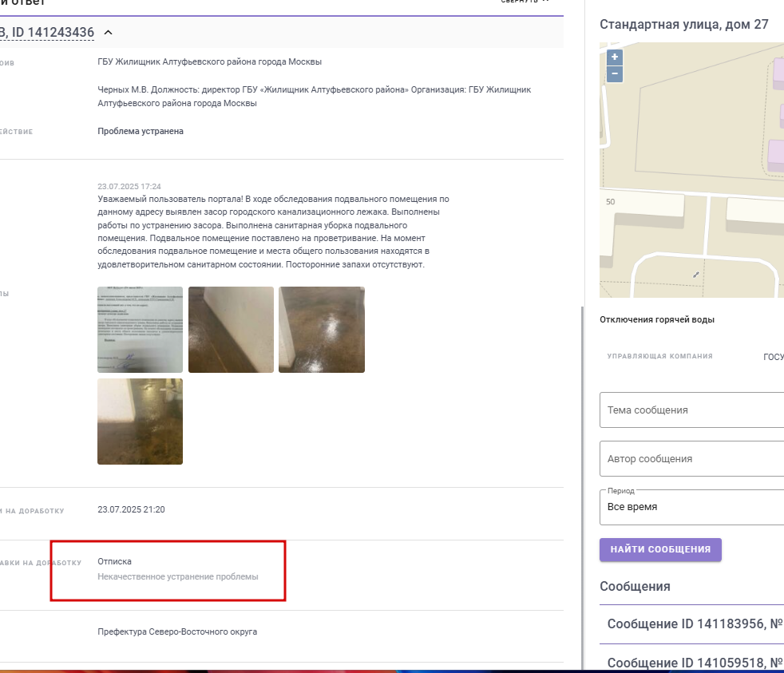This screenshot has height=673, width=784.
Task: Select the timestamp 23.07.2025 17:24
Action: point(129,187)
